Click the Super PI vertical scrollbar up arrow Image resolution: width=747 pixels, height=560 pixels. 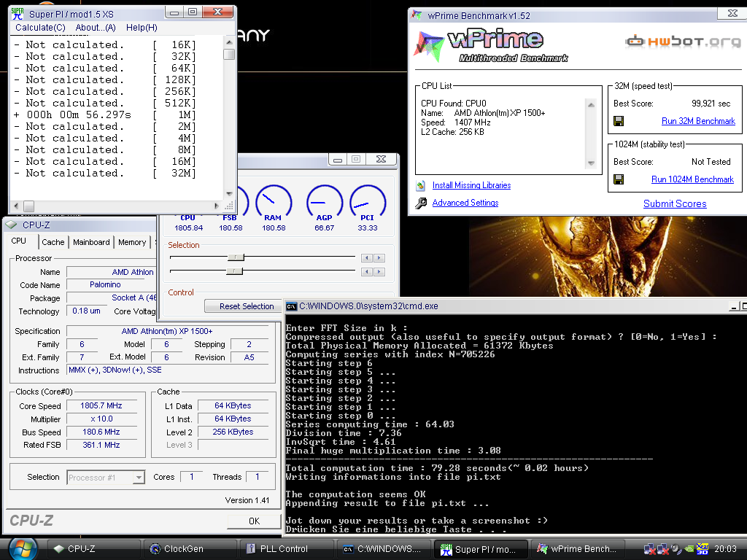tap(229, 42)
